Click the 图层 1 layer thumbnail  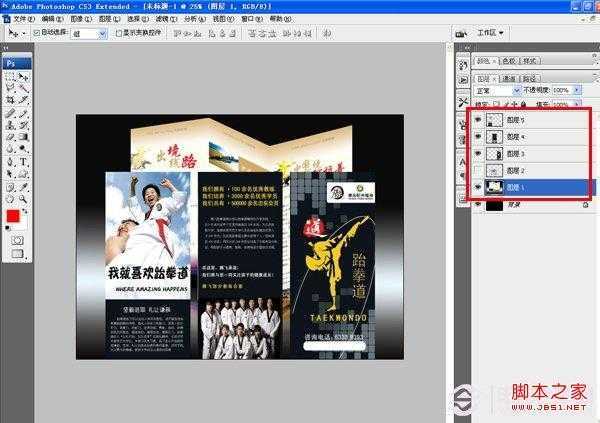[494, 187]
